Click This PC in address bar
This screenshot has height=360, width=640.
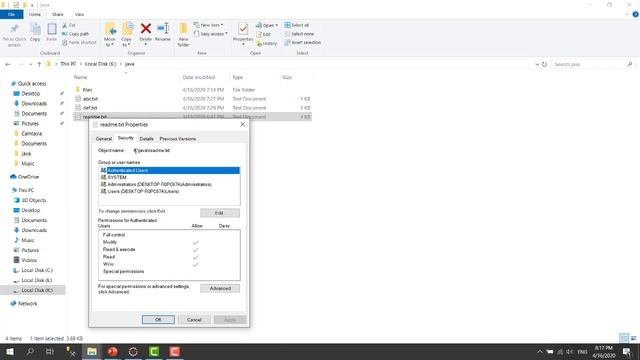[68, 64]
